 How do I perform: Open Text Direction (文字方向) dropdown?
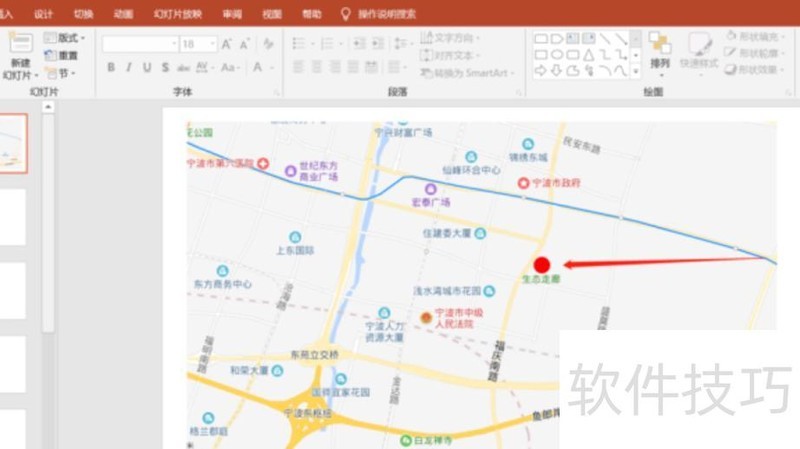(x=450, y=38)
